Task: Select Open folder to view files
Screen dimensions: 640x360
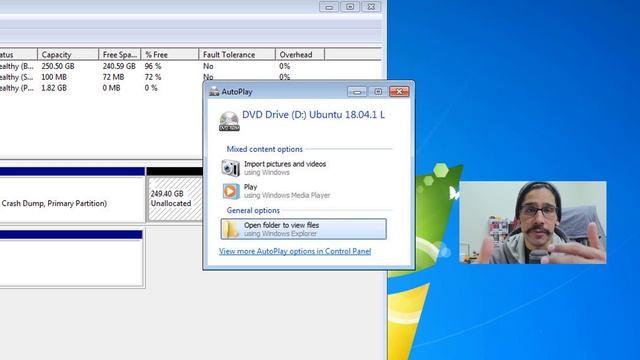Action: [303, 229]
